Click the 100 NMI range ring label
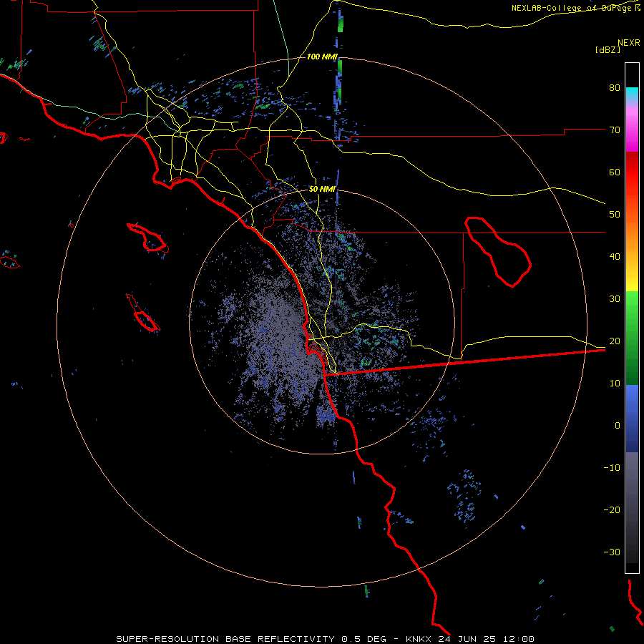The width and height of the screenshot is (644, 644). pyautogui.click(x=322, y=57)
